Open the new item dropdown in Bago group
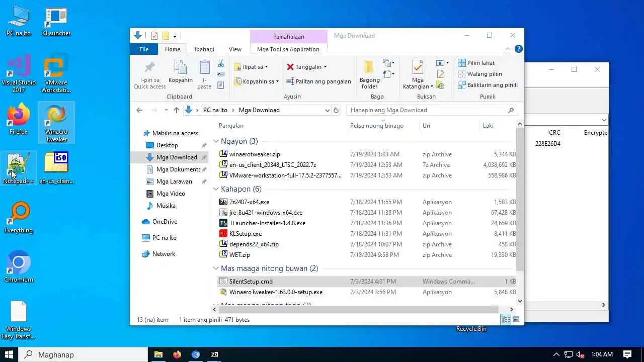The width and height of the screenshot is (644, 362). point(388,63)
